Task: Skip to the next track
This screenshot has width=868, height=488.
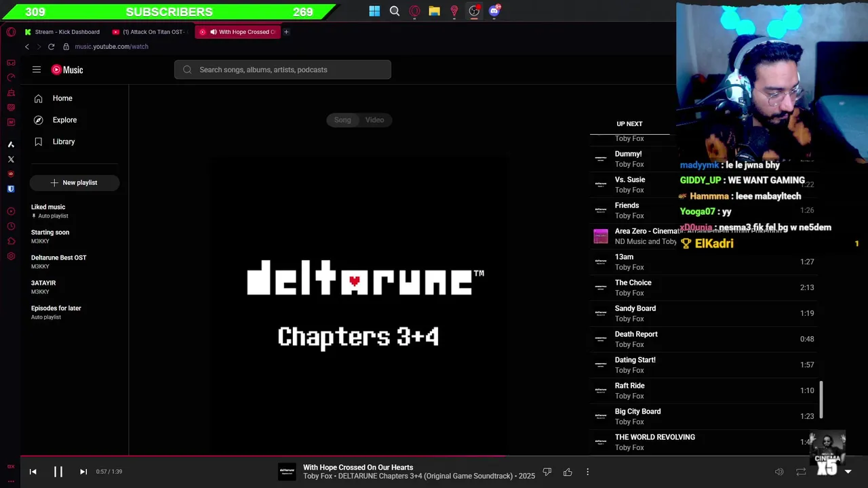Action: coord(83,472)
